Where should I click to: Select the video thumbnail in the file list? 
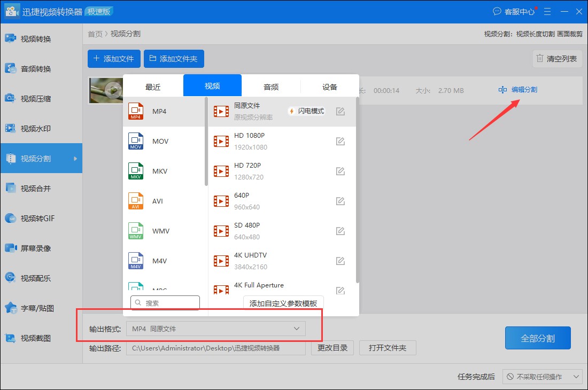[105, 90]
